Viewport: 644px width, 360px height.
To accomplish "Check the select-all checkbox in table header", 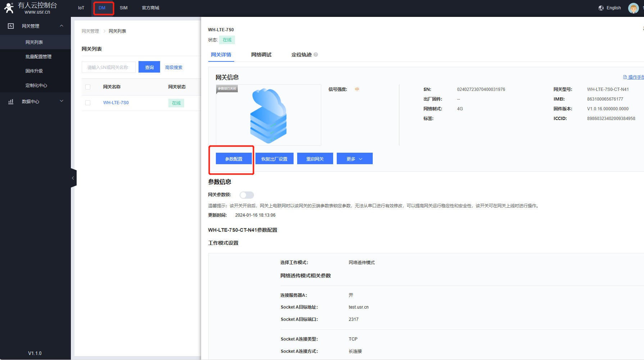I will 88,87.
